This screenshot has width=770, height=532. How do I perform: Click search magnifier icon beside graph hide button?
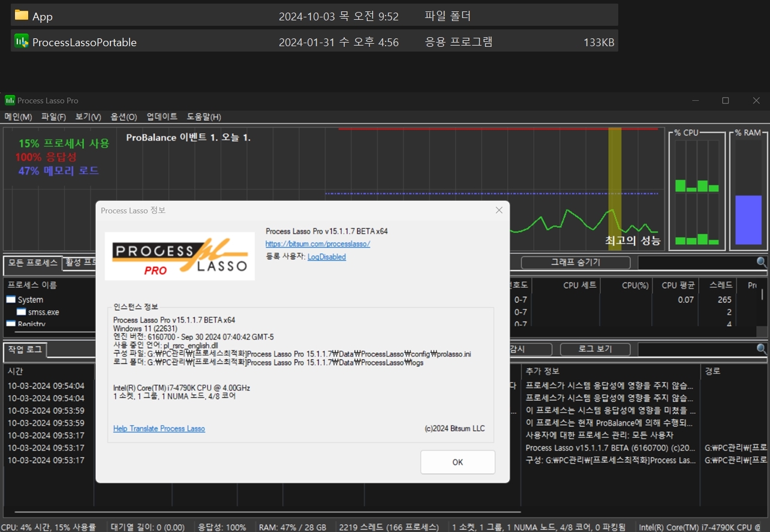762,262
